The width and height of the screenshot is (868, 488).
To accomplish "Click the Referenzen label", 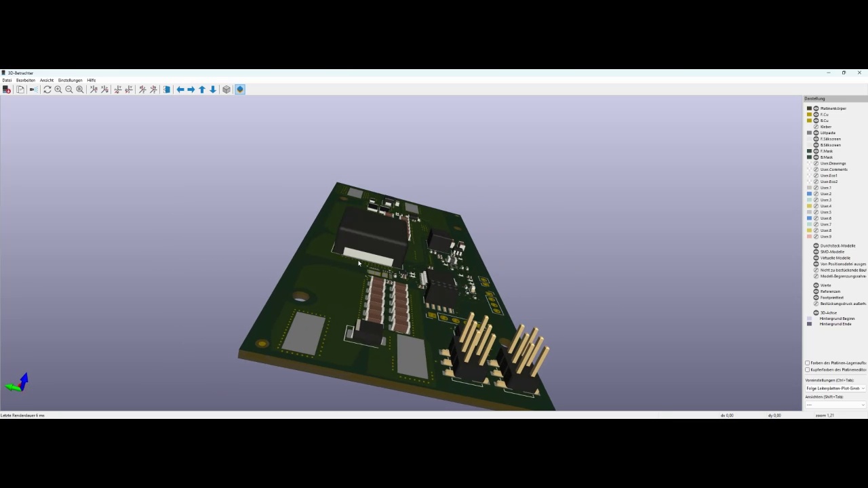I will point(831,291).
